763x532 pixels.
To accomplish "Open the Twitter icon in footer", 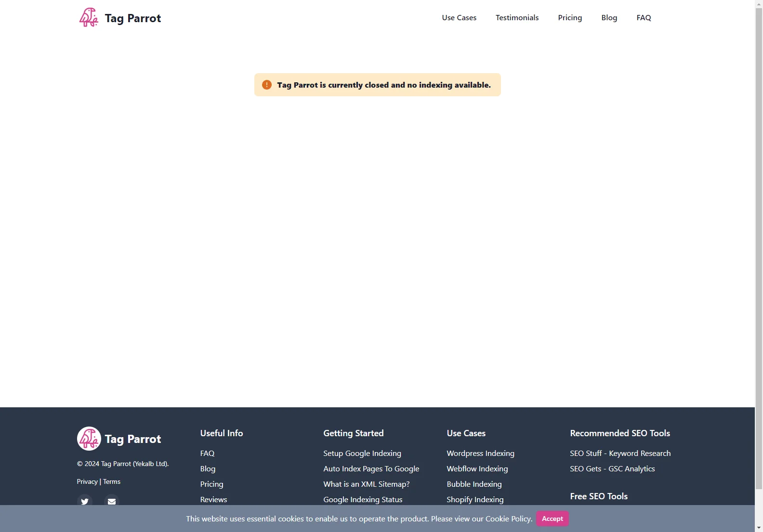I will [x=85, y=501].
